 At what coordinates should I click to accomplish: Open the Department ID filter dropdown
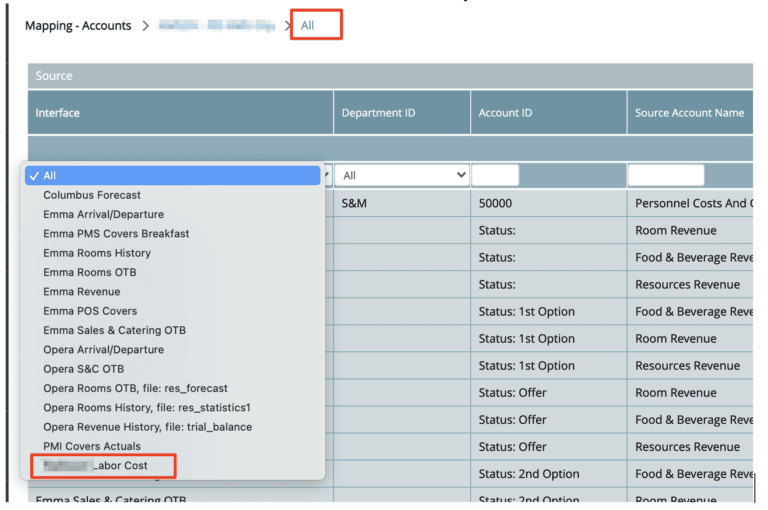tap(402, 175)
